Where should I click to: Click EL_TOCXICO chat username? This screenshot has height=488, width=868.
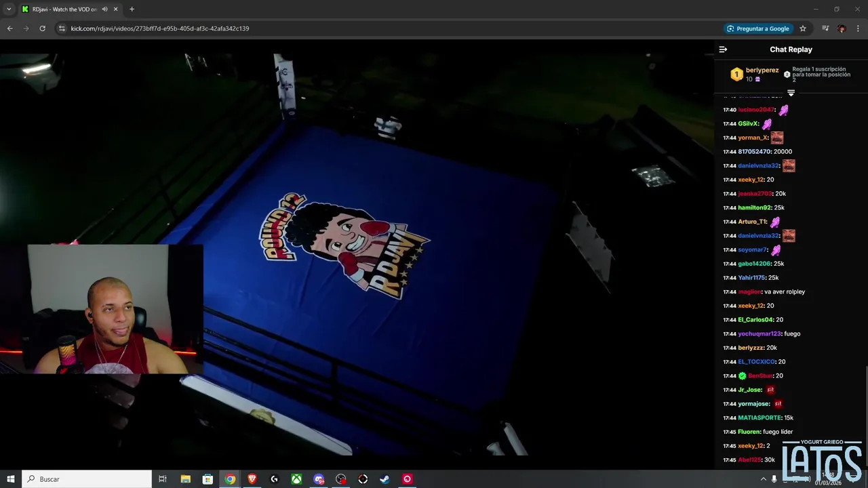click(757, 362)
